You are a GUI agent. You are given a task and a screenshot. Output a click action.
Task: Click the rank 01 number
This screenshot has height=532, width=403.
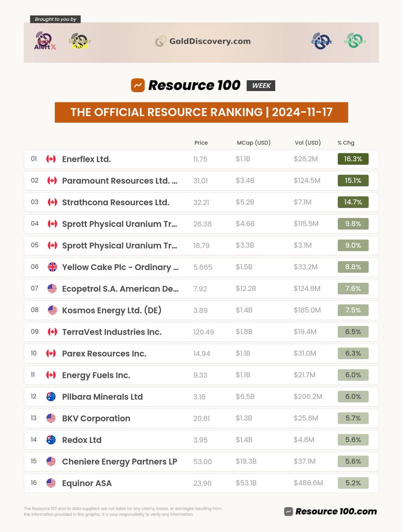[x=35, y=159]
